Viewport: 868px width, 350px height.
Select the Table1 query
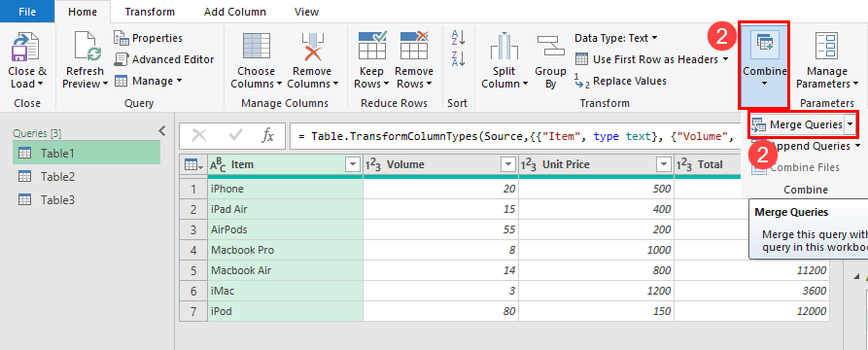point(87,153)
